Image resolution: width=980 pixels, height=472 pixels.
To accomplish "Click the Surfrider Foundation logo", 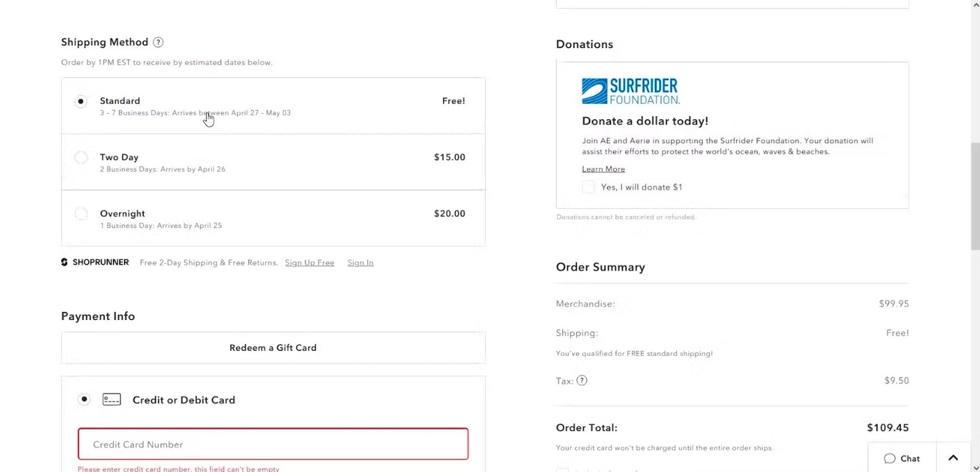I will pyautogui.click(x=630, y=91).
